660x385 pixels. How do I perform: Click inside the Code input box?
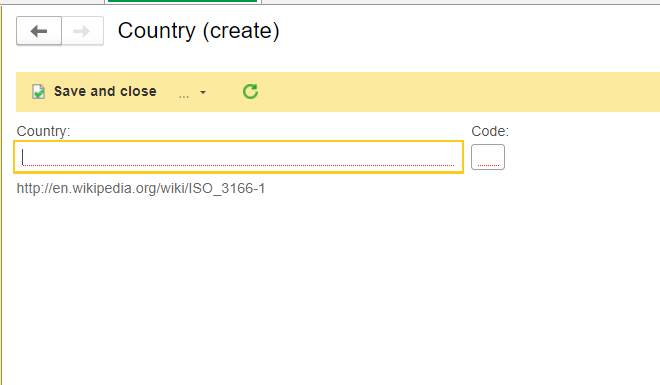tap(488, 157)
